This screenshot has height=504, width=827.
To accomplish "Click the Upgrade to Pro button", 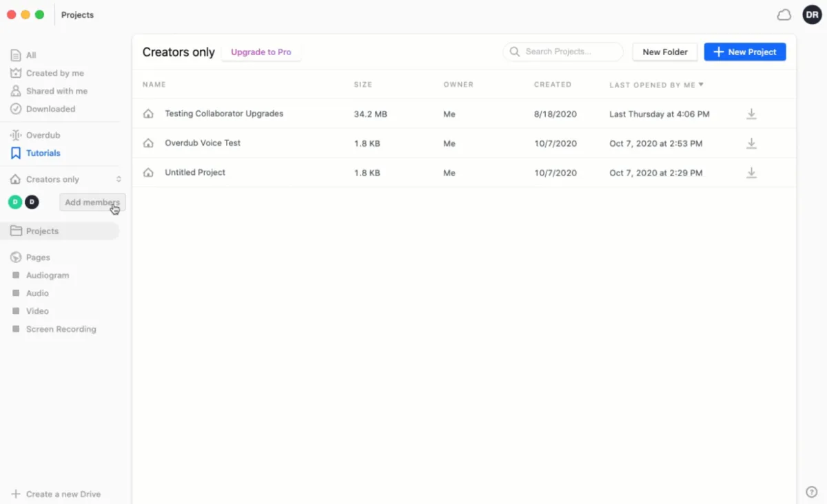I will tap(261, 52).
